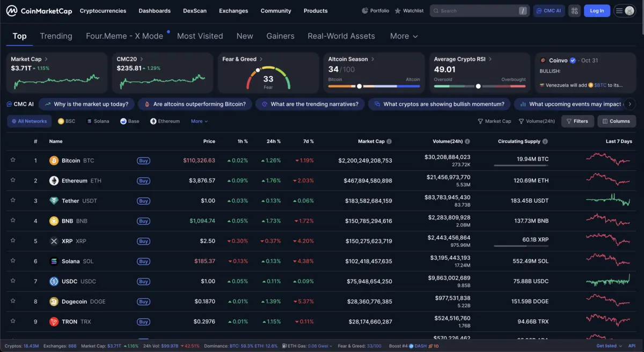Open the CoinMarketCap logo homepage icon
Image resolution: width=644 pixels, height=352 pixels.
pyautogui.click(x=12, y=10)
